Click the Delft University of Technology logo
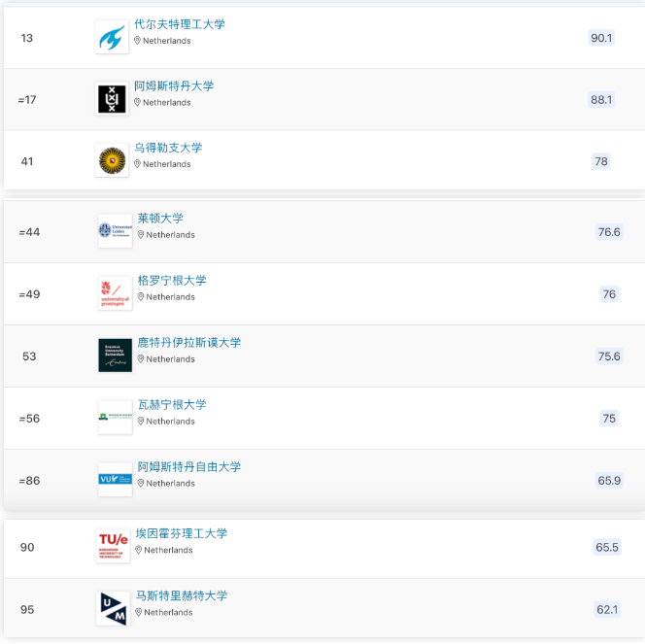This screenshot has width=645, height=644. 112,37
